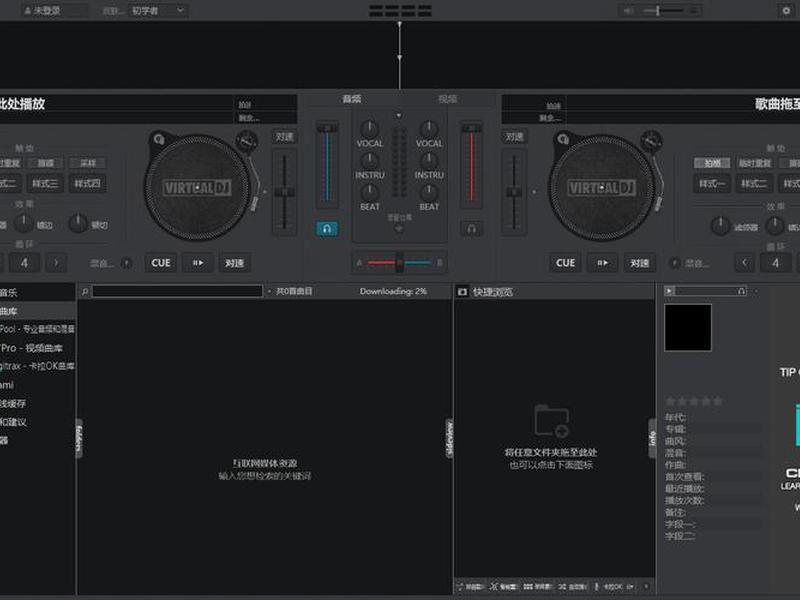Screen dimensions: 800x600
Task: Open the sideview icon beside 快捷浏览
Action: [x=462, y=292]
